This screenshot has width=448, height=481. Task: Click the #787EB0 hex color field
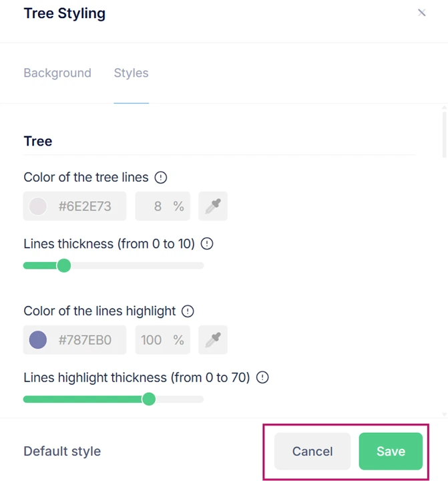[x=85, y=340]
